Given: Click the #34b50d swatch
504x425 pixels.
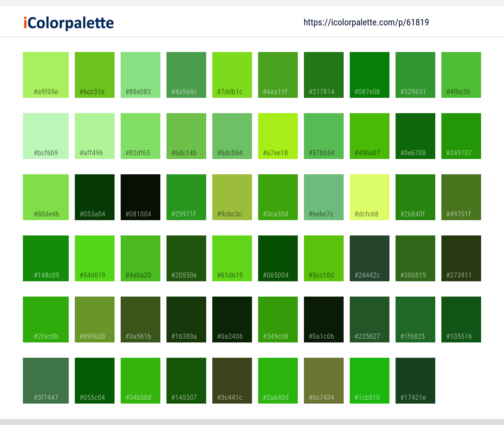Looking at the screenshot, I should point(141,381).
